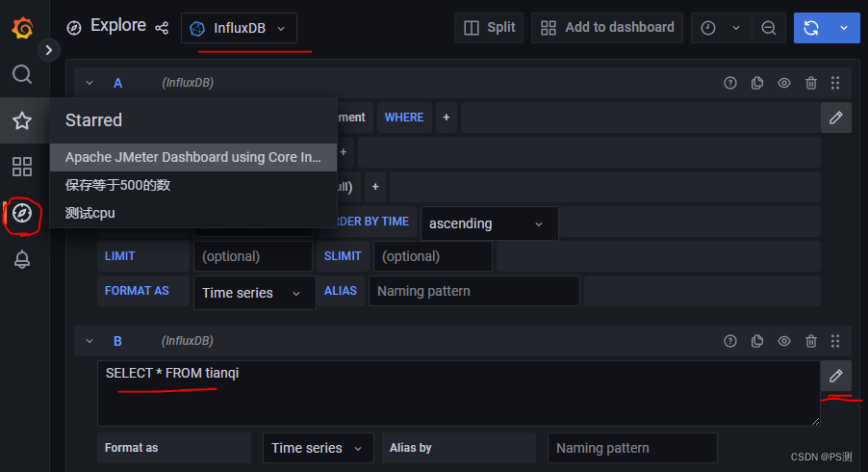Expand time range picker chevron

(x=736, y=28)
